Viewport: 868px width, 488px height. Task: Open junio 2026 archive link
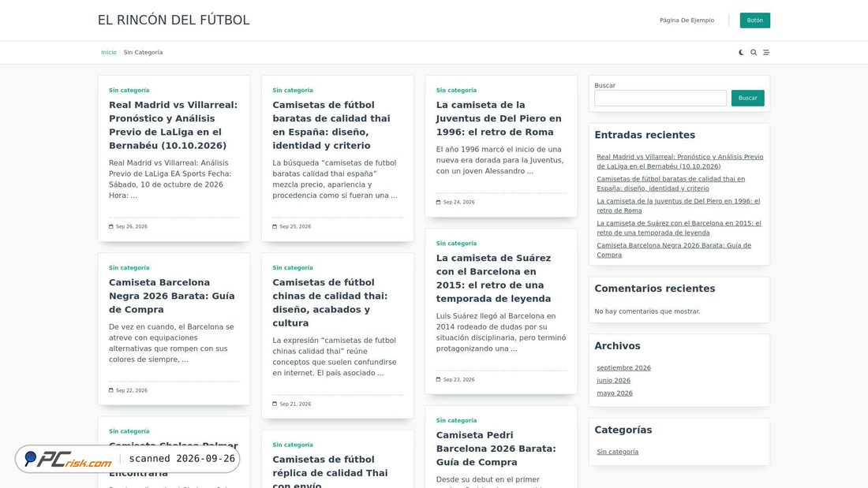613,380
